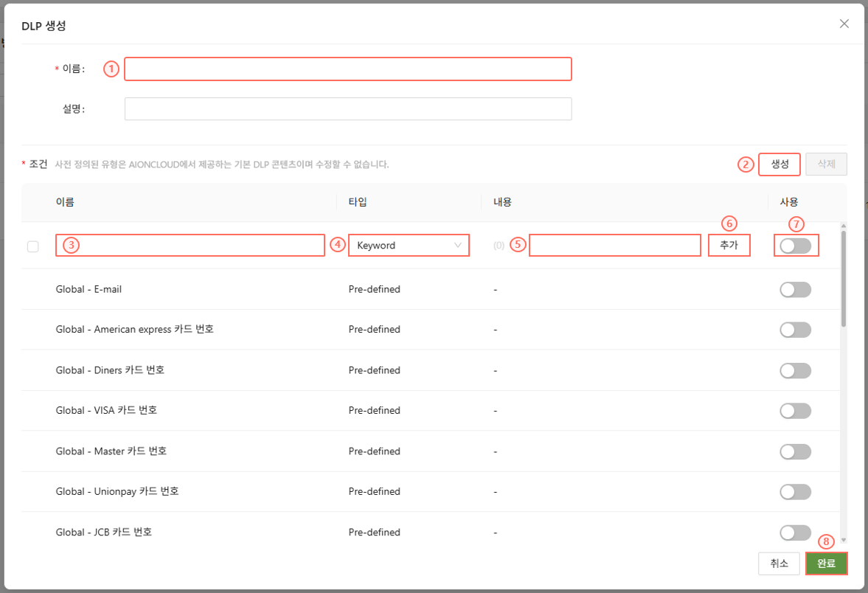Enable the Global - Diners 카드 번호 toggle
This screenshot has height=593, width=868.
click(x=795, y=370)
